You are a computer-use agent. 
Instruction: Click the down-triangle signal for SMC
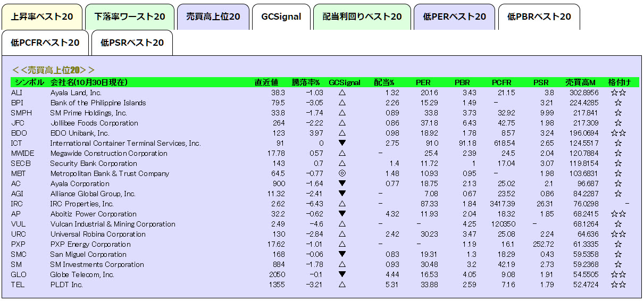(x=342, y=254)
